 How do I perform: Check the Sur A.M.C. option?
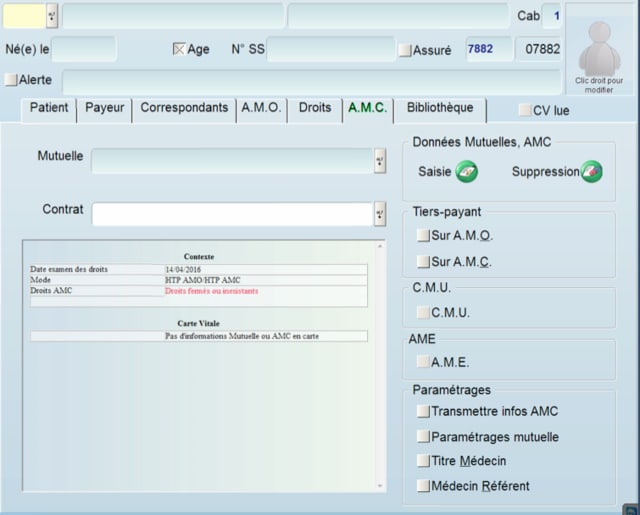coord(423,262)
